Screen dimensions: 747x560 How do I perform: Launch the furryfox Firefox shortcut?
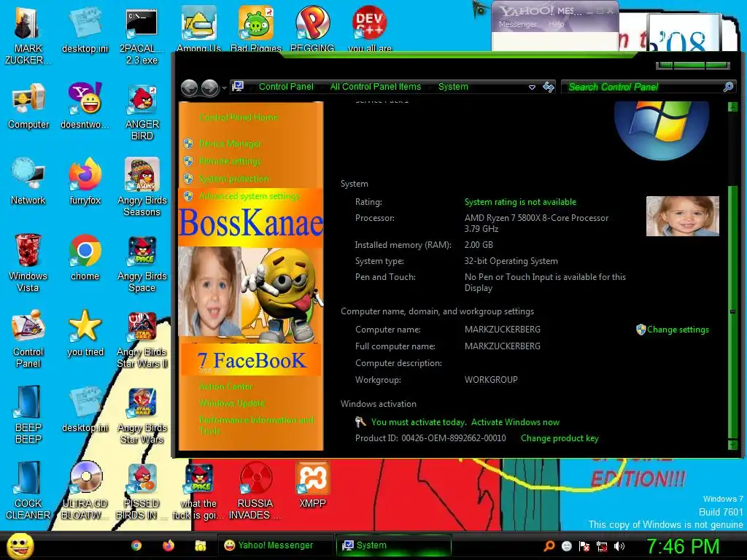coord(85,182)
